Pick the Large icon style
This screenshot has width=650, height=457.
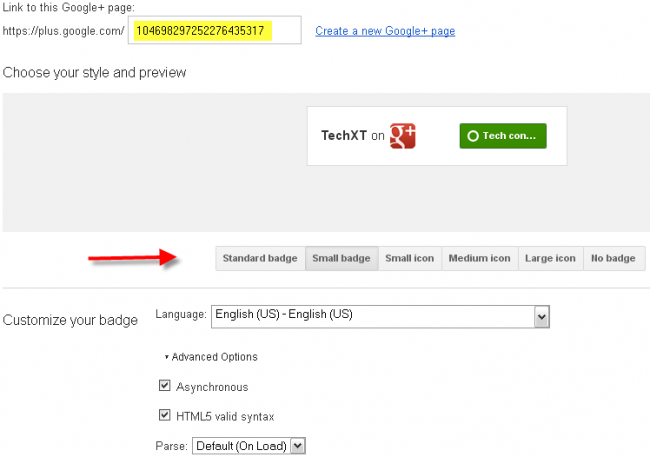[x=551, y=258]
